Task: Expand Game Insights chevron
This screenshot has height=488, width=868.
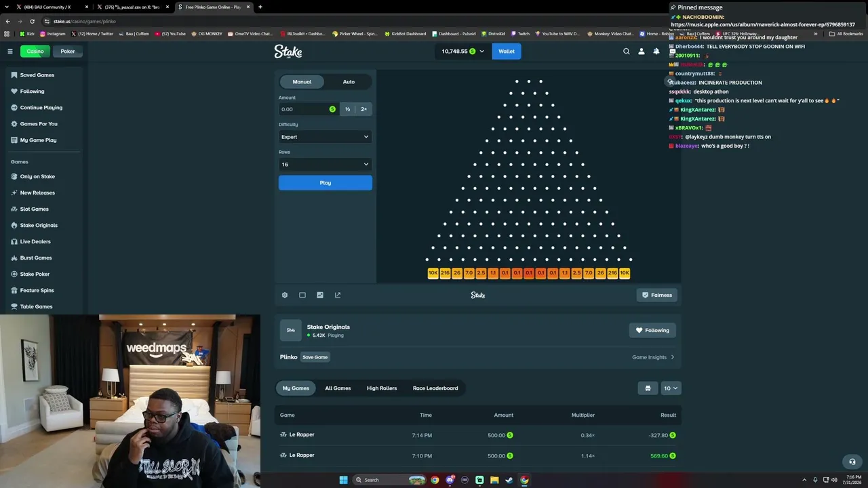Action: click(x=673, y=357)
